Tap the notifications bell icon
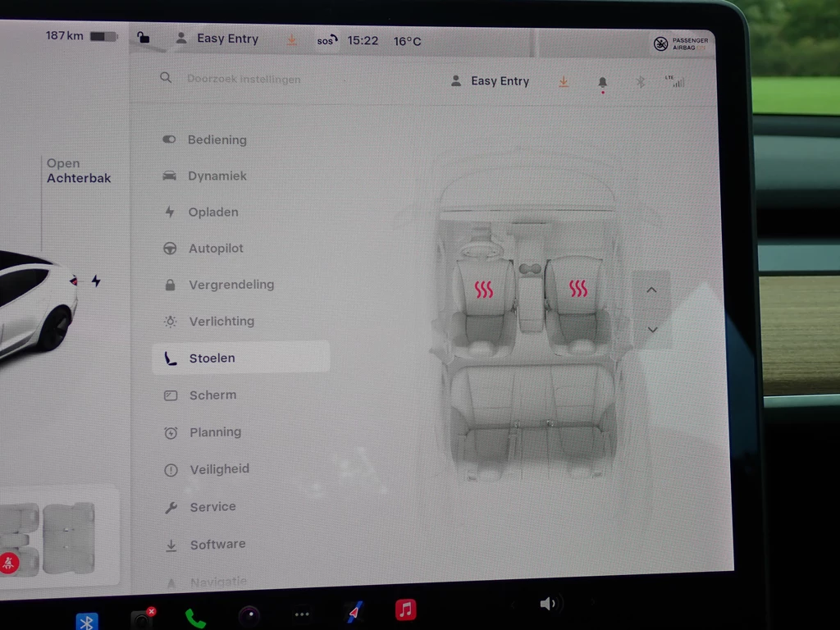 click(x=602, y=82)
